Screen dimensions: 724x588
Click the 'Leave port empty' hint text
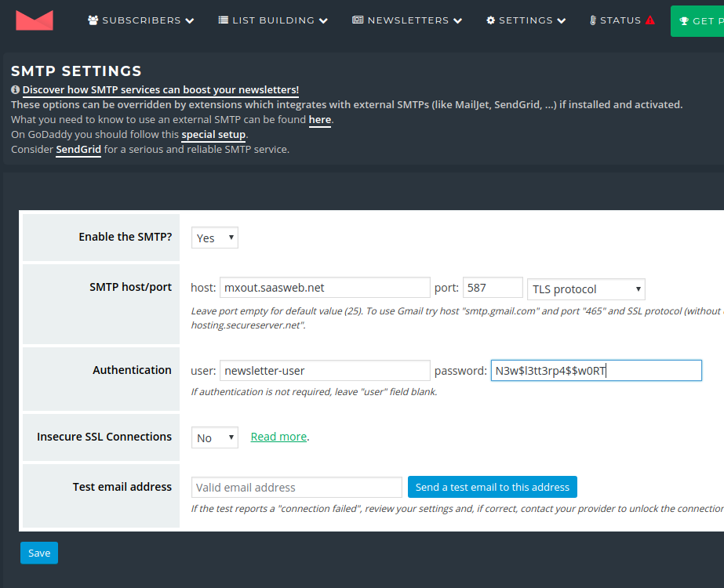coord(457,318)
